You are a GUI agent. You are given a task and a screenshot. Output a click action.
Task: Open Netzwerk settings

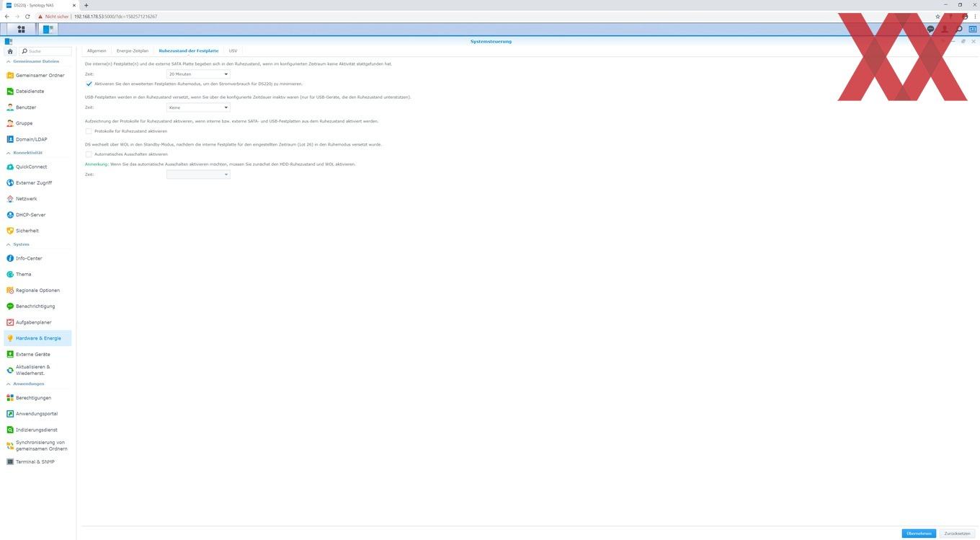pos(37,198)
